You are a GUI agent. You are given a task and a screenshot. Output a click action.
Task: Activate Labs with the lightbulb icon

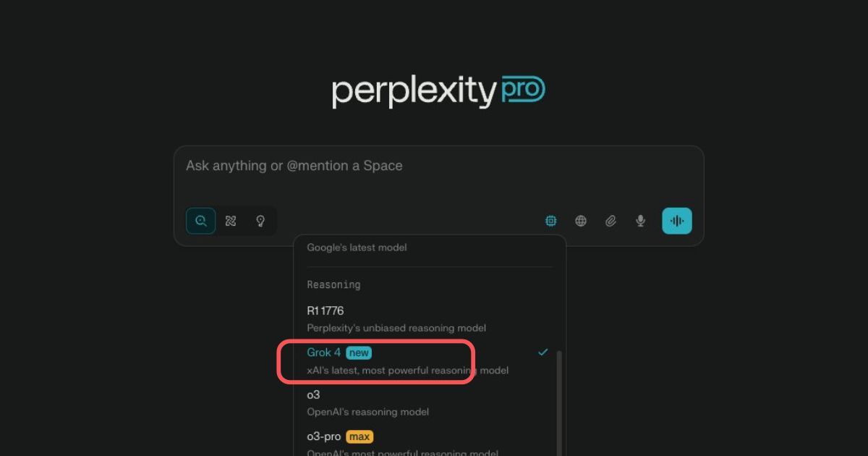260,221
